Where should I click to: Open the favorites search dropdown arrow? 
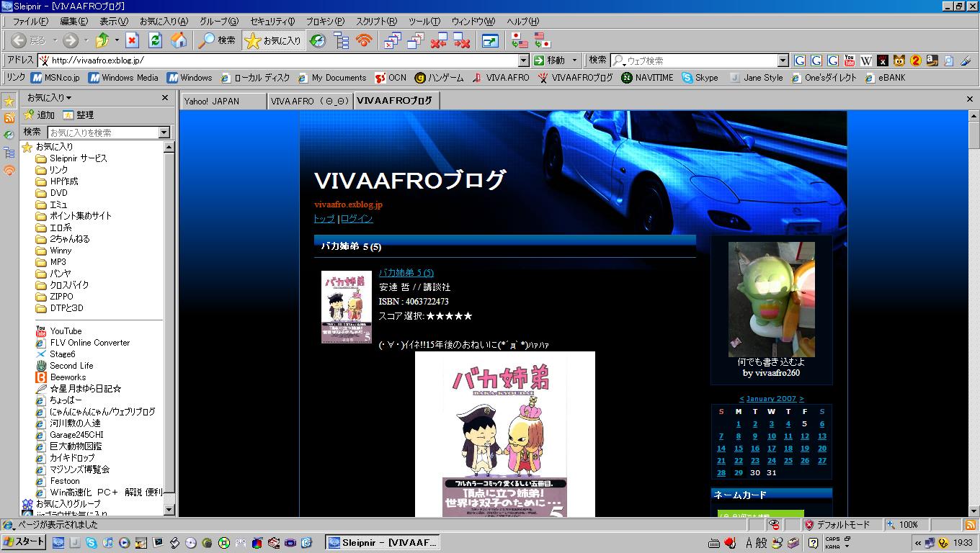[164, 132]
